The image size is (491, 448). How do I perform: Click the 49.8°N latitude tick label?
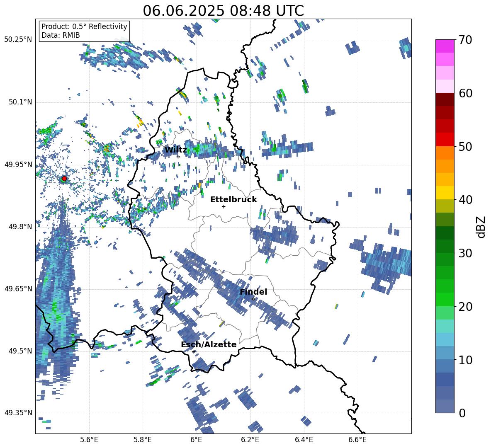pyautogui.click(x=20, y=227)
